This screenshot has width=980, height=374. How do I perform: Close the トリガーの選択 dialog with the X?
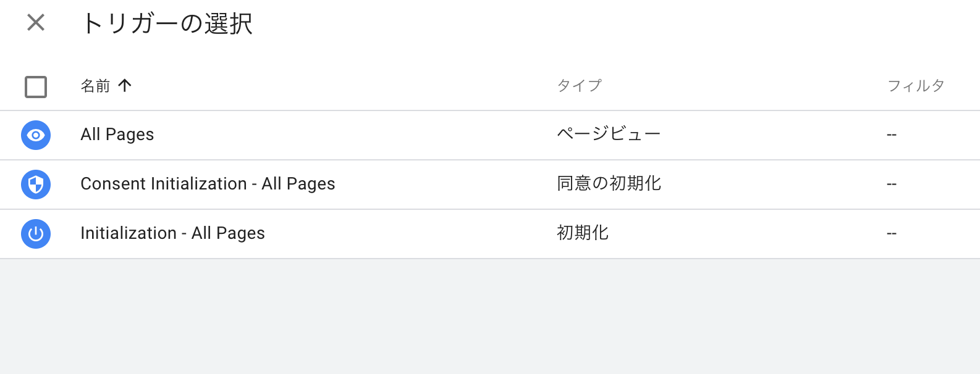(x=35, y=23)
